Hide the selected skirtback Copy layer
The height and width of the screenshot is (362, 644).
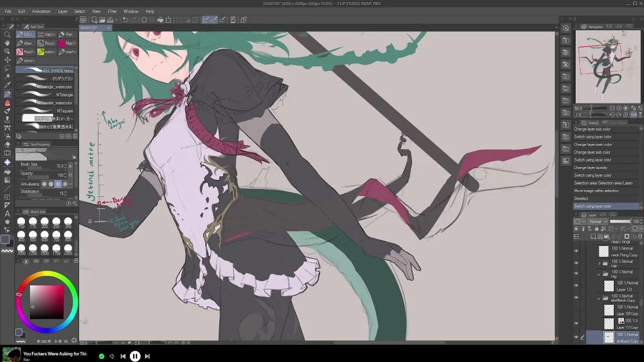click(x=576, y=337)
